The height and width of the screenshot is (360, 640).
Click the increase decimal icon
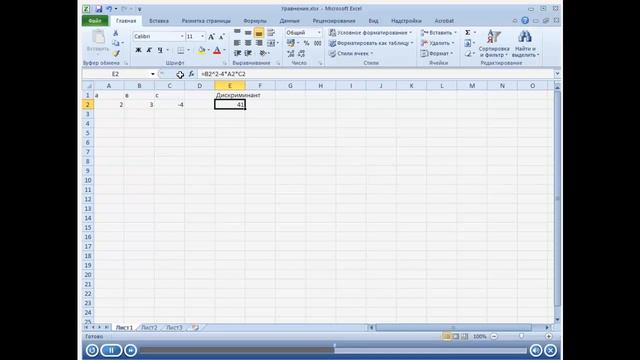pos(290,53)
